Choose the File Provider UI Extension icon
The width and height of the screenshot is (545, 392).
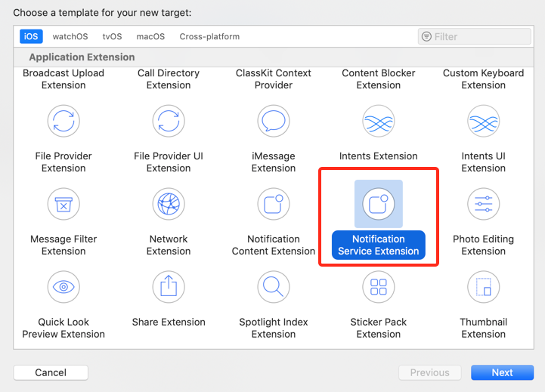169,121
